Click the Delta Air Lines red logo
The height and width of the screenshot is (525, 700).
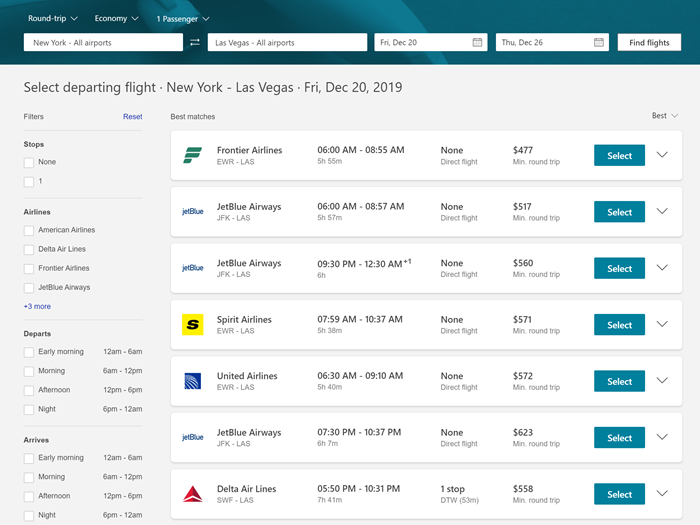point(192,494)
